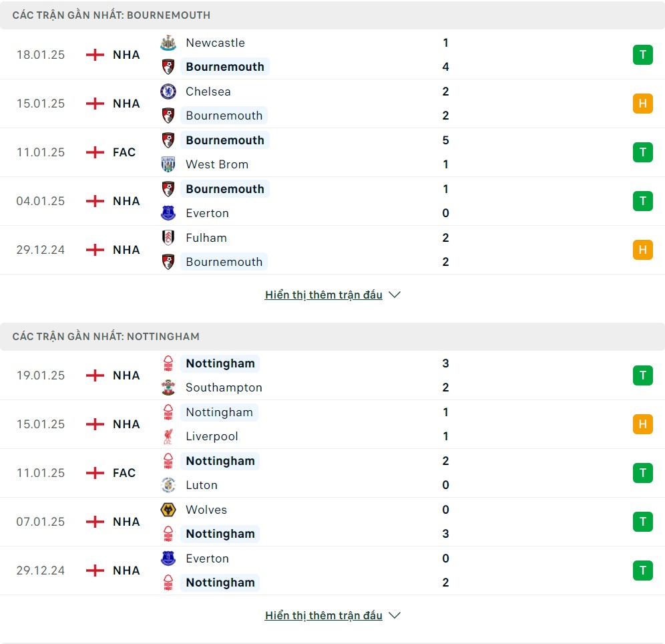Click the Fulham club crest icon
Image resolution: width=665 pixels, height=644 pixels.
coord(168,238)
